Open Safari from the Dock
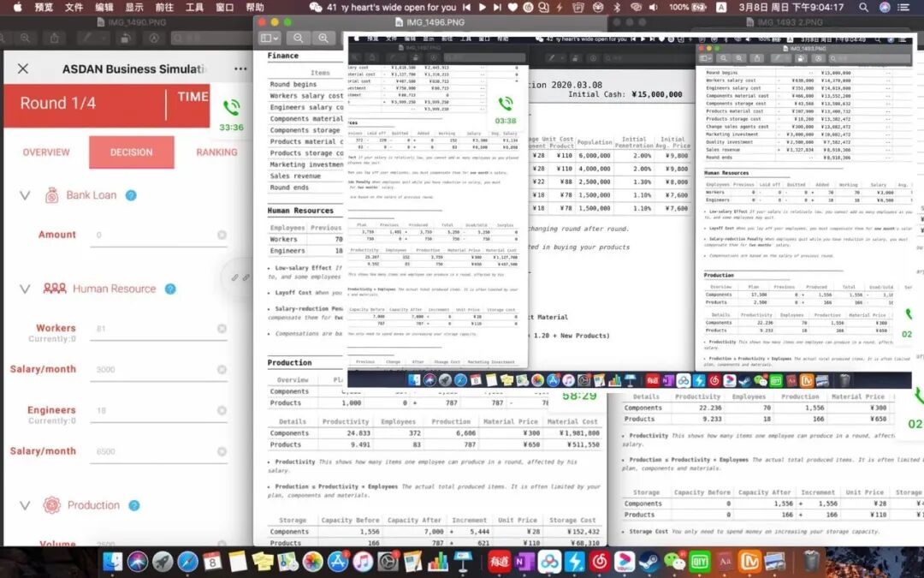Image resolution: width=924 pixels, height=578 pixels. [x=188, y=561]
